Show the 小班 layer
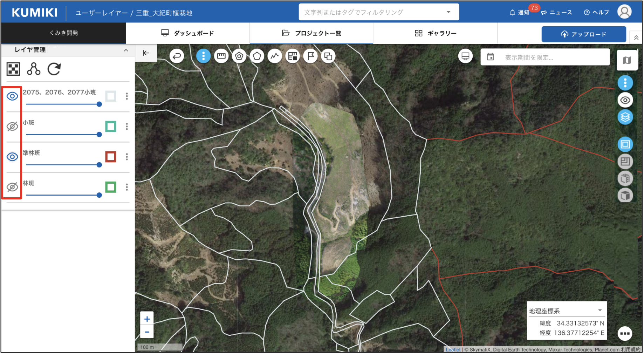 pos(12,127)
